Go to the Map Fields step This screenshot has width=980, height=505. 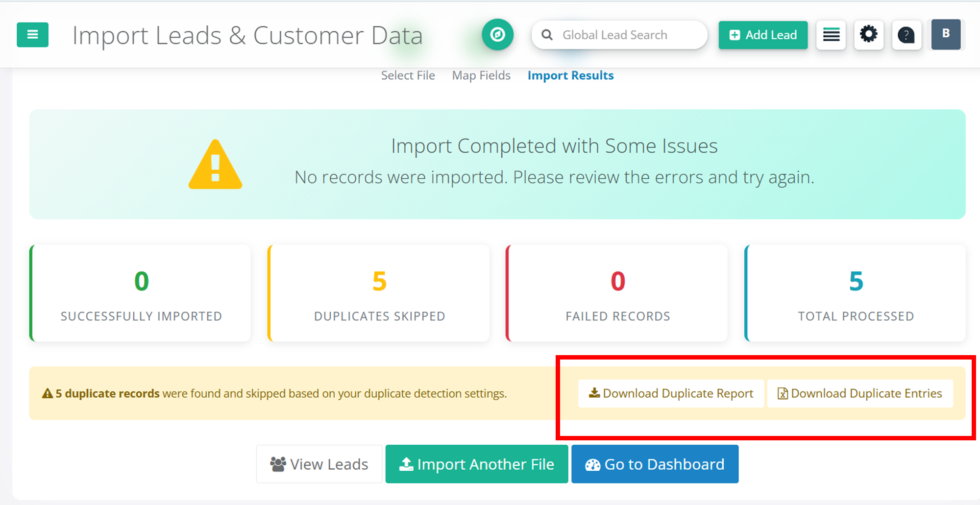click(x=481, y=75)
